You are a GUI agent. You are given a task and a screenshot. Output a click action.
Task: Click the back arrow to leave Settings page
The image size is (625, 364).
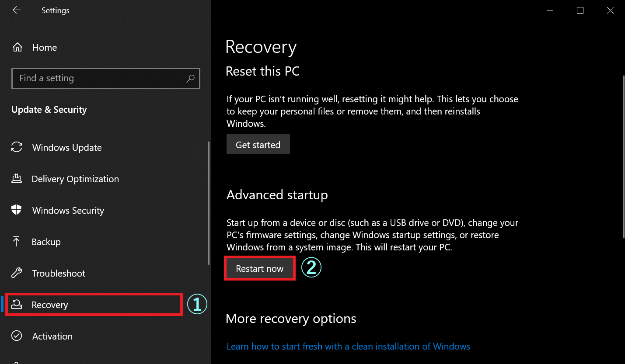tap(16, 10)
